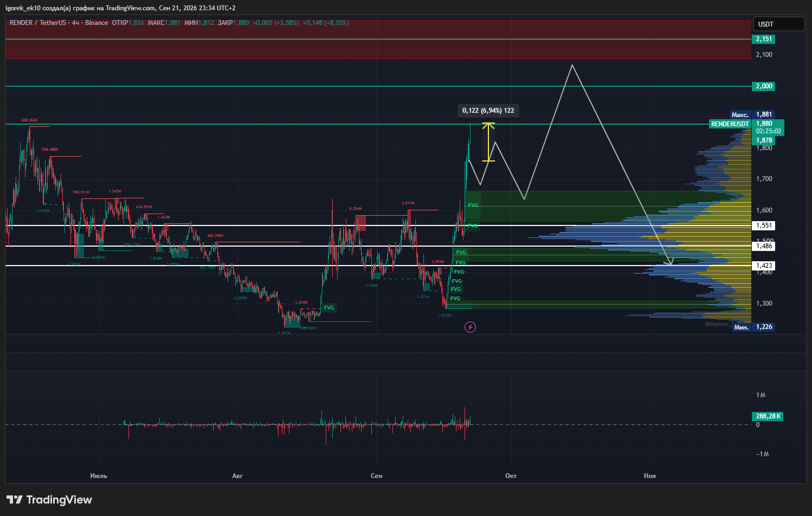
Task: Select the 1,423 horizontal line label
Action: pos(764,266)
